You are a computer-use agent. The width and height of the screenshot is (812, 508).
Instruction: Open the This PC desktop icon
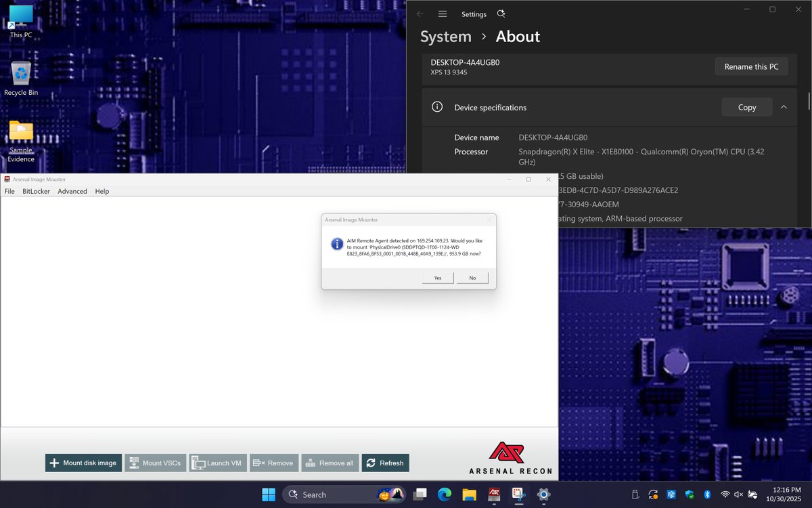(21, 21)
